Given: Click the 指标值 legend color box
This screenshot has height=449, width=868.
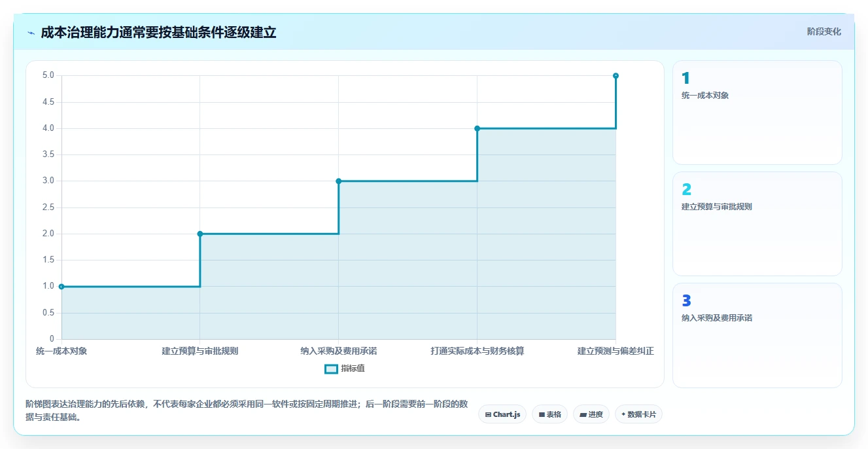Looking at the screenshot, I should tap(331, 368).
